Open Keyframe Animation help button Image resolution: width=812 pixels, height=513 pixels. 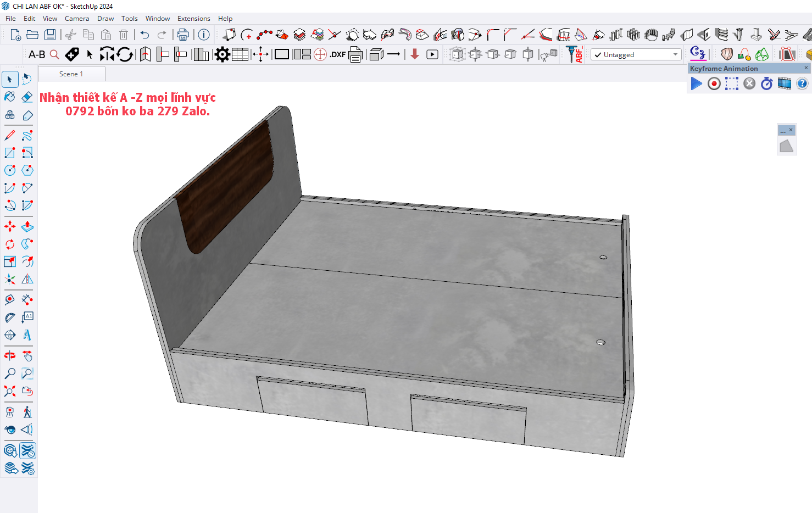coord(802,83)
